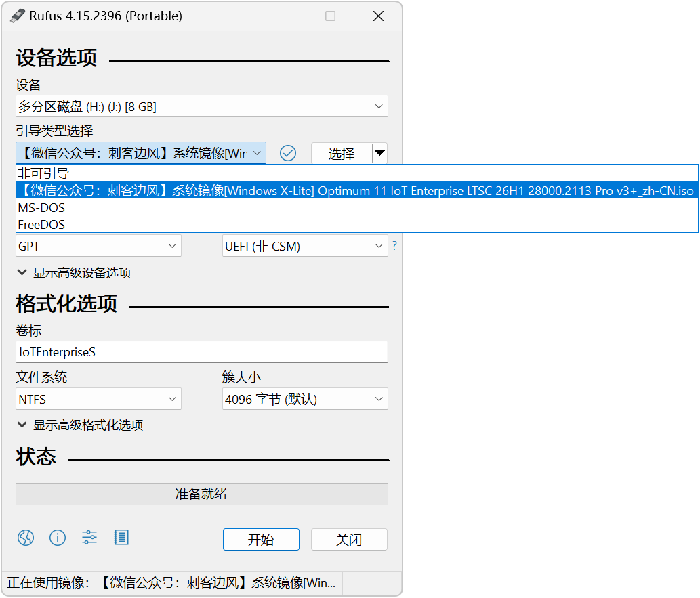Select MS-DOS boot option
Viewport: 700px width, 598px height.
[356, 208]
